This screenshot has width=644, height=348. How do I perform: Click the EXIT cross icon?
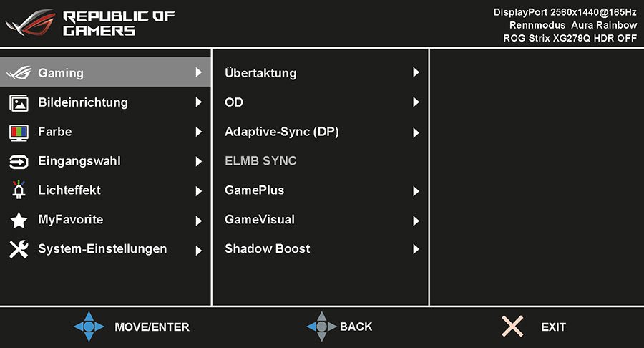pos(512,327)
